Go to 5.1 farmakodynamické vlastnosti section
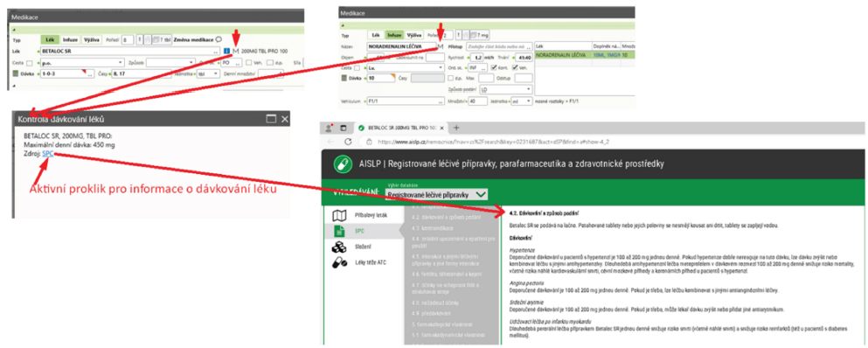This screenshot has width=868, height=348. [448, 335]
